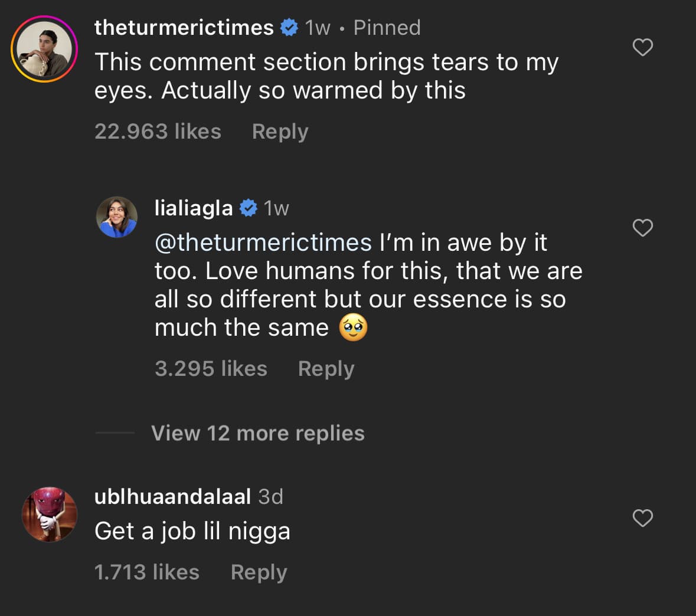The image size is (696, 616).
Task: Like ublhuaandalaal's comment with heart icon
Action: pos(642,518)
